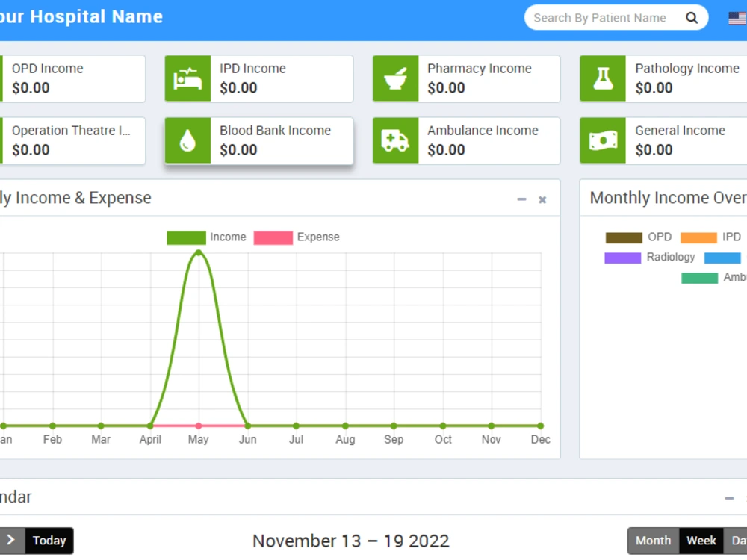
Task: Open the language flag selector
Action: (737, 17)
